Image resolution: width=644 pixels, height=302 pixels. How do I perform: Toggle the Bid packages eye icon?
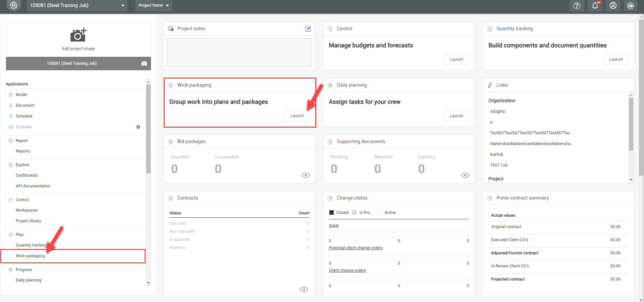click(306, 175)
